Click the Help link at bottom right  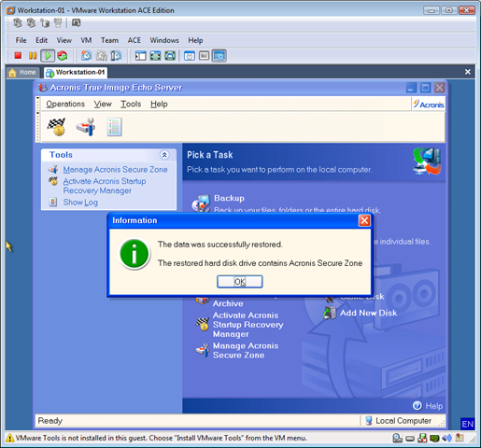[434, 406]
